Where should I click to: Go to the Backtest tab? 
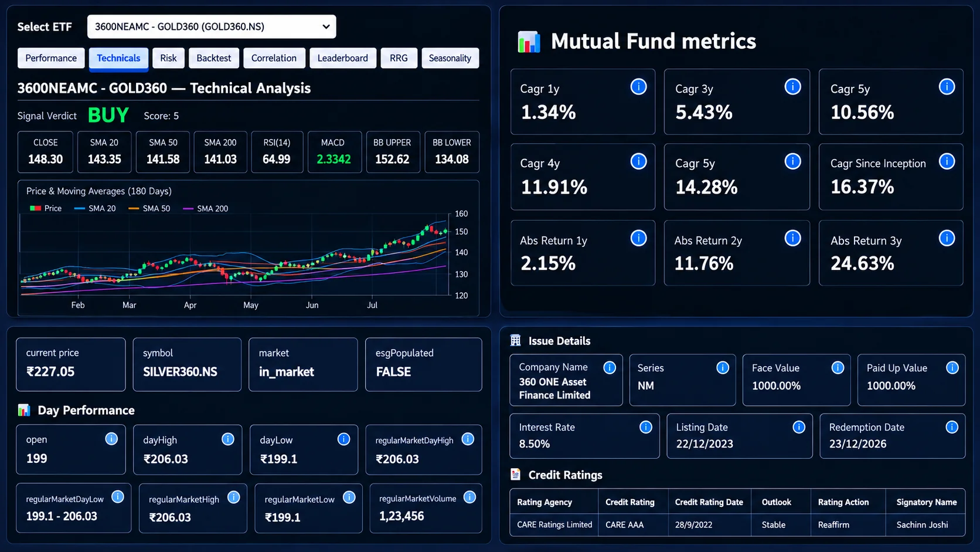214,58
